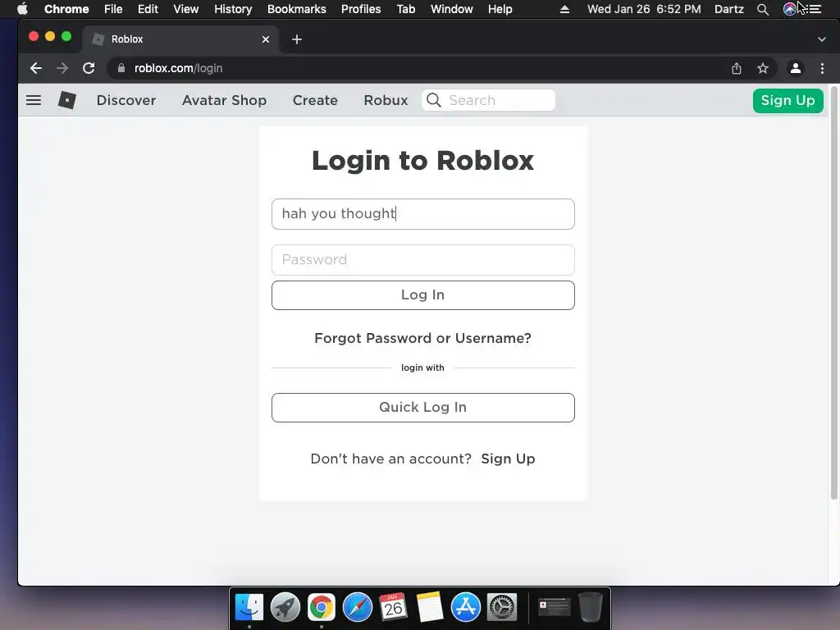This screenshot has height=630, width=840.
Task: Click the Dartz user name in menu bar
Action: coord(729,9)
